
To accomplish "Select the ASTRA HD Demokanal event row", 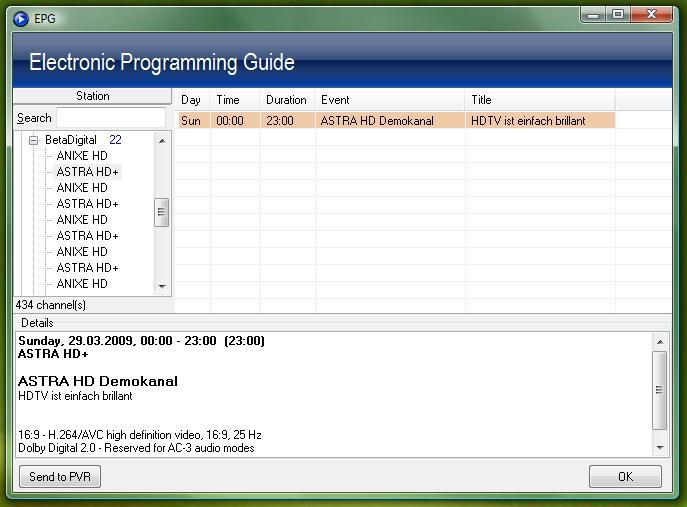I will [396, 121].
